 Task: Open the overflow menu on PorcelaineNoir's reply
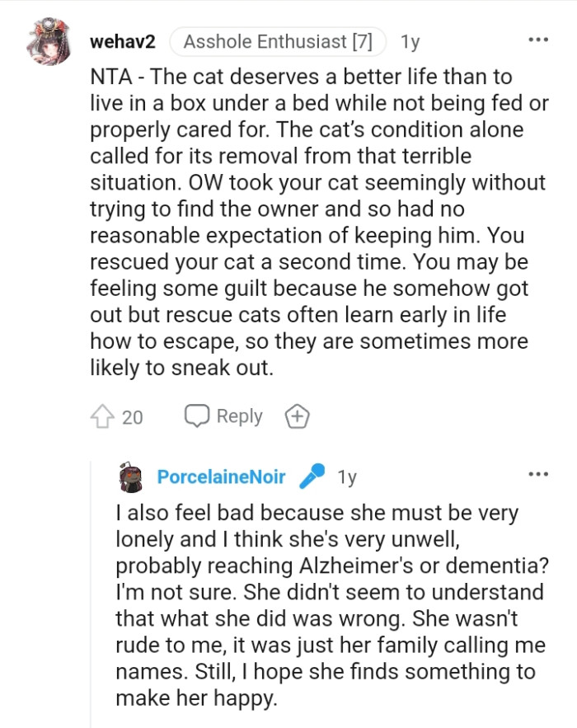(539, 473)
